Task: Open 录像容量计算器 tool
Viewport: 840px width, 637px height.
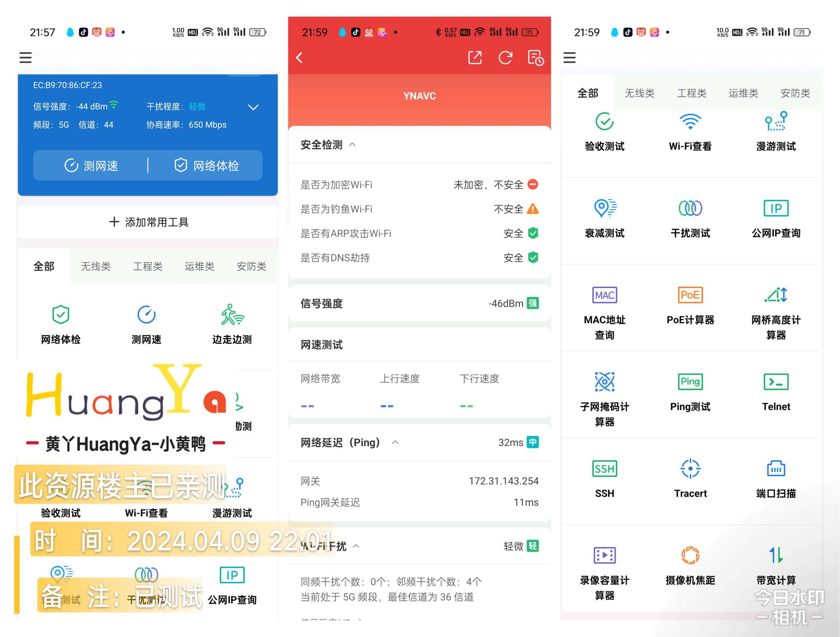Action: coord(605,573)
